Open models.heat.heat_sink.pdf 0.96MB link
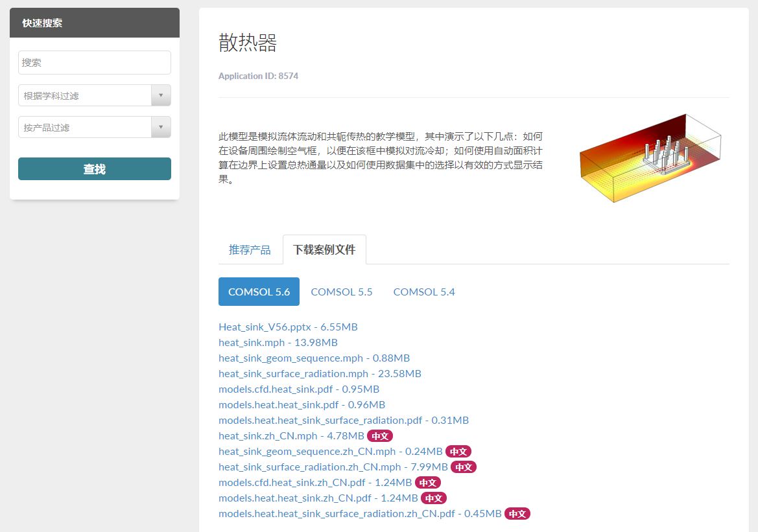Viewport: 758px width, 532px height. (302, 404)
